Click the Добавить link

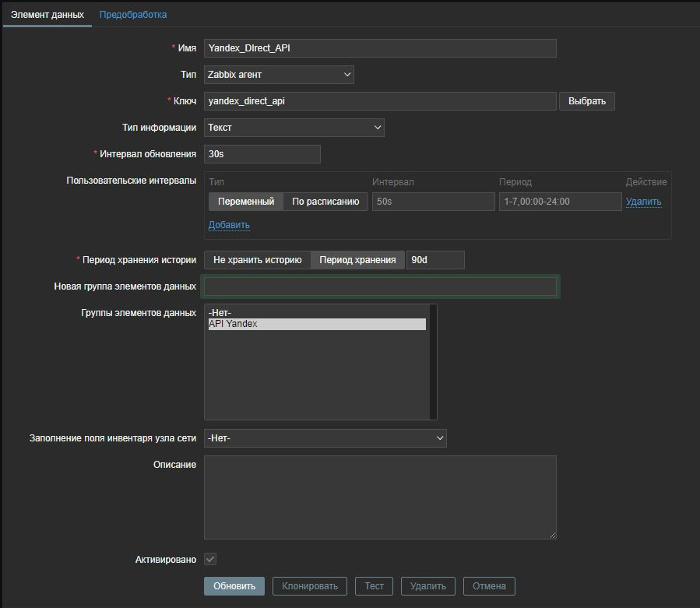pos(229,225)
